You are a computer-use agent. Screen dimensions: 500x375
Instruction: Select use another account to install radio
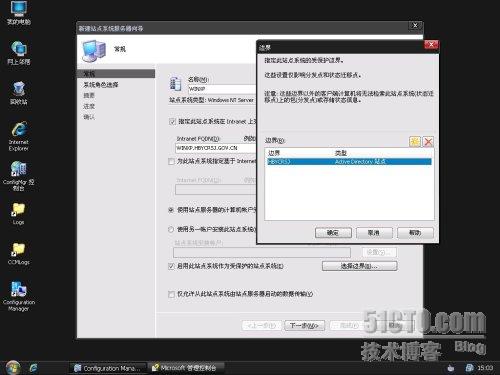(x=171, y=229)
